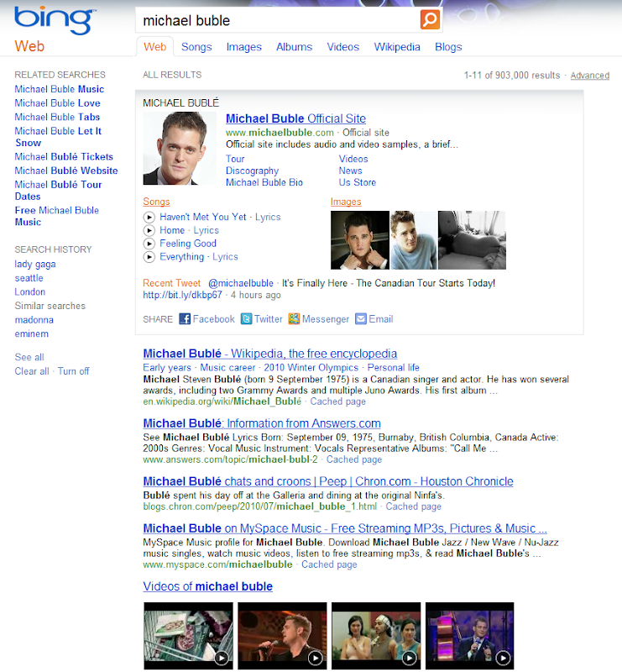Open similar search eminem
Image resolution: width=622 pixels, height=672 pixels.
(32, 333)
